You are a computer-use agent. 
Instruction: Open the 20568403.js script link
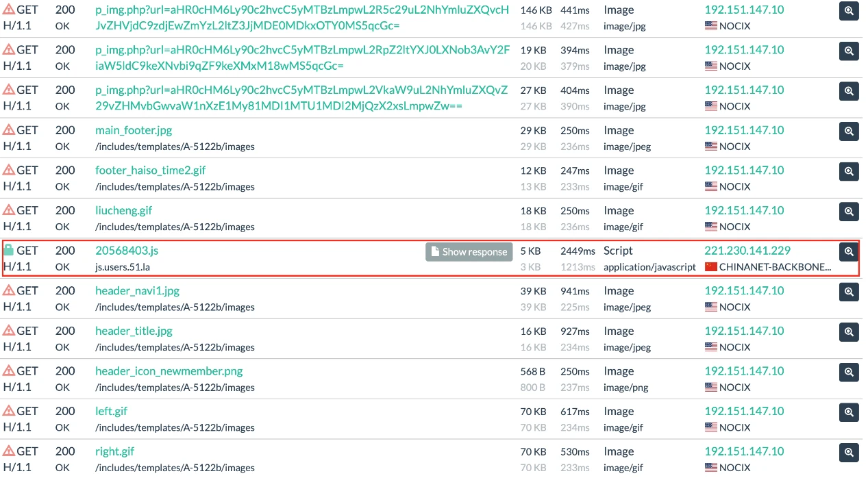pyautogui.click(x=127, y=251)
